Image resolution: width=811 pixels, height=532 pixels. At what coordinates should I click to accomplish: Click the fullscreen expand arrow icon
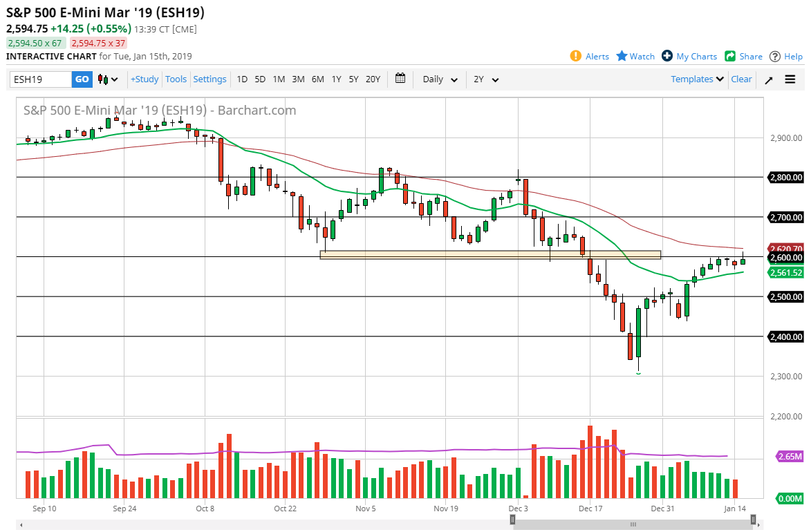(769, 79)
